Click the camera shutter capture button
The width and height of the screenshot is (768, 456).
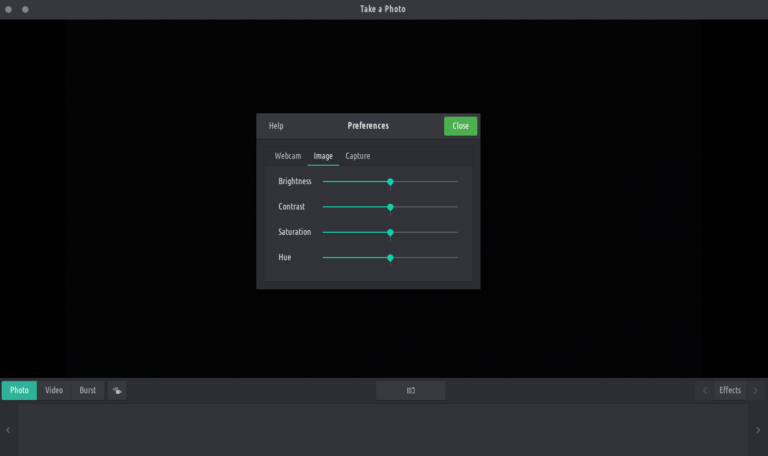(x=410, y=390)
